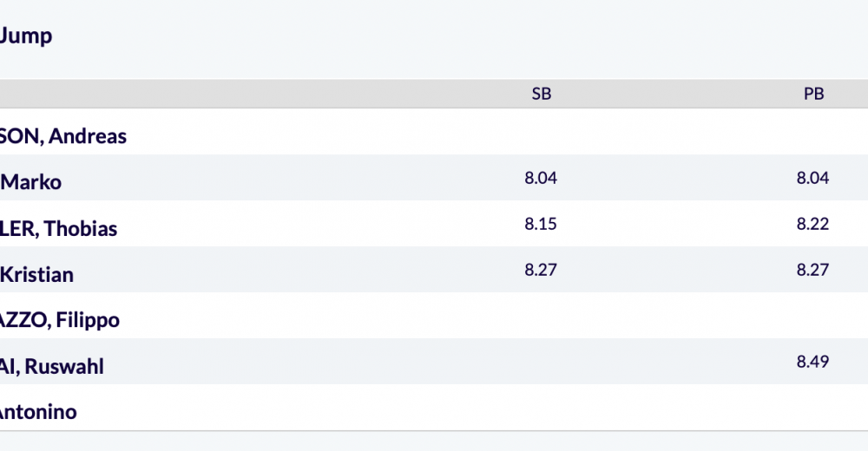Click the Jump section heading
This screenshot has width=868, height=451.
pos(26,36)
